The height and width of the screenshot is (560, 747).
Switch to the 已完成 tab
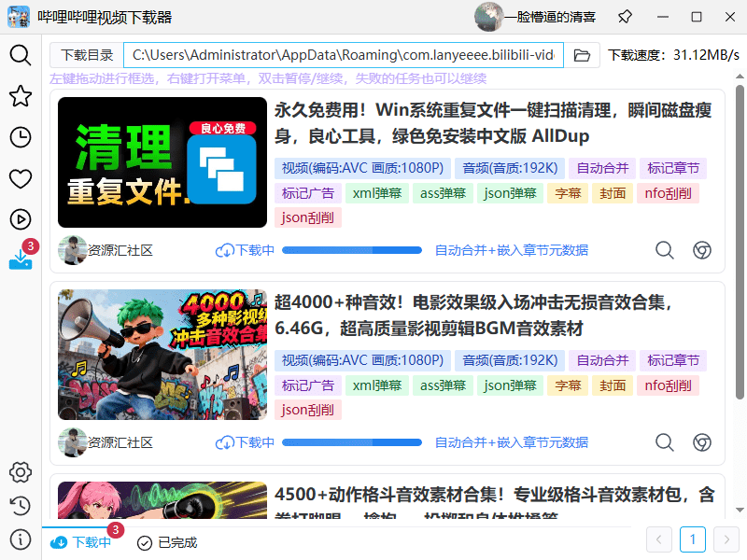click(166, 542)
